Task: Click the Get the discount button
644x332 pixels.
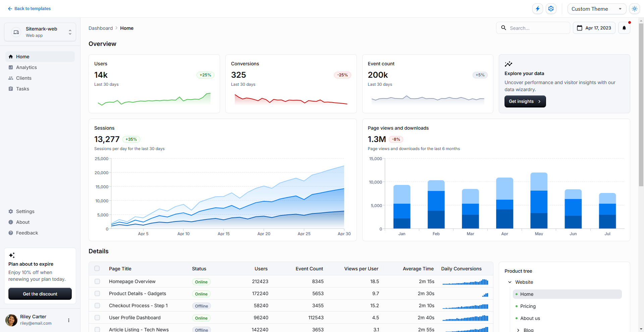Action: tap(40, 294)
